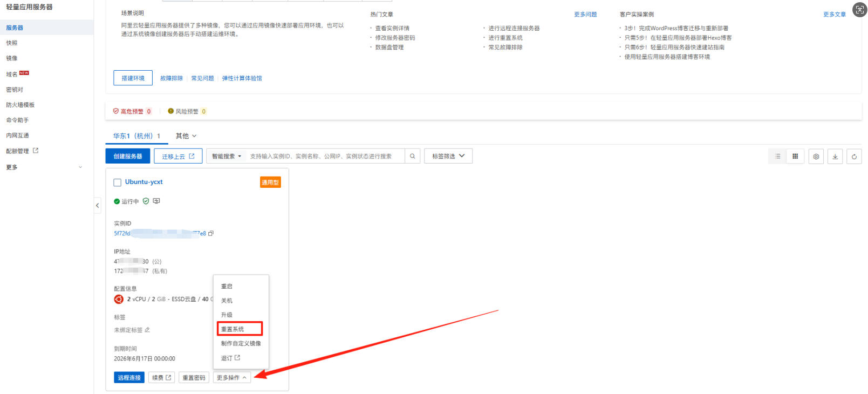Select the 华东1（杭州）region tab
Screen dimensions: 868x394
click(x=136, y=136)
